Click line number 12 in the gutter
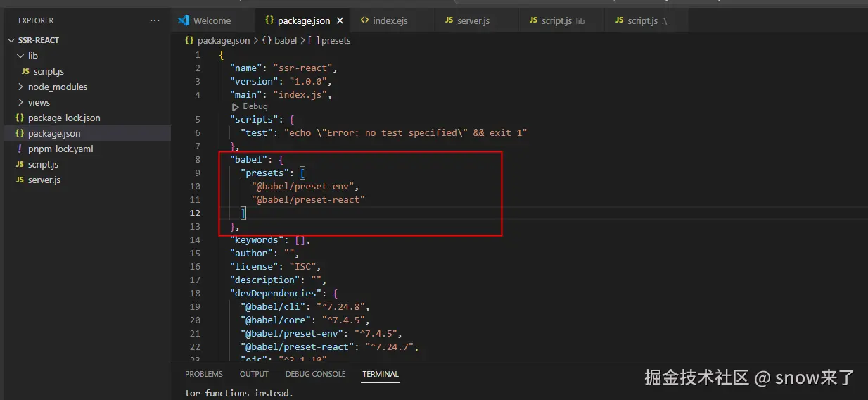Image resolution: width=868 pixels, height=400 pixels. click(195, 213)
